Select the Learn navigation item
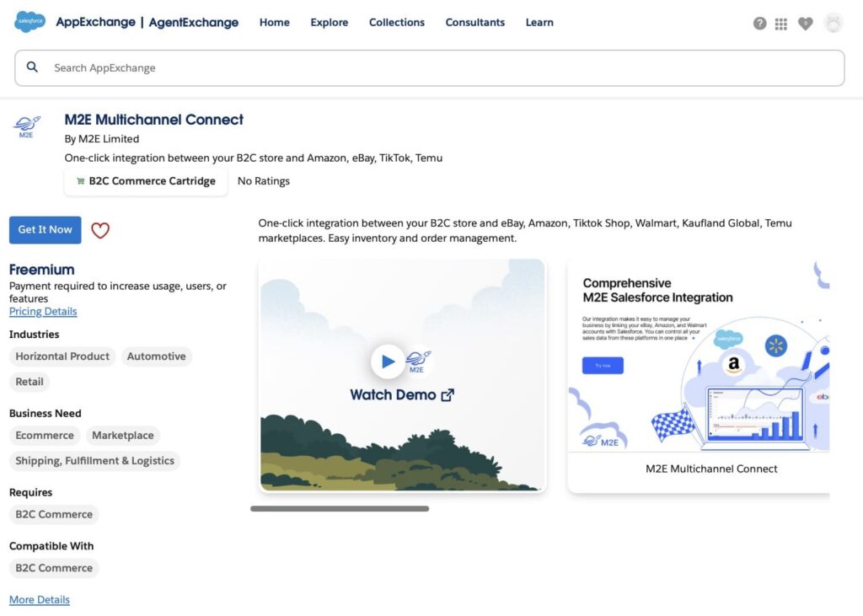 click(x=539, y=23)
